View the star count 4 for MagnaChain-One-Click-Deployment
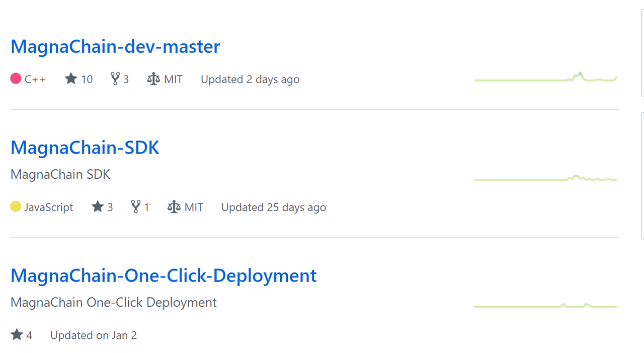Viewport: 644px width, 353px height. pos(29,335)
